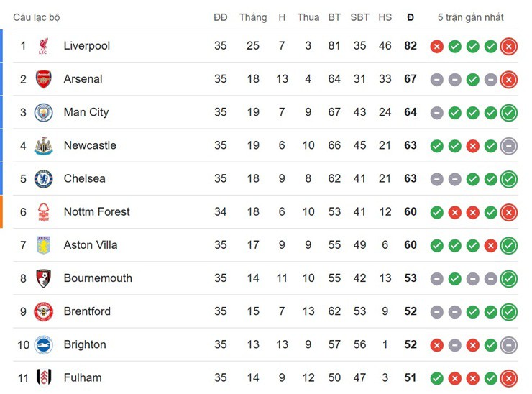The width and height of the screenshot is (532, 394).
Task: Click the Thắng column header
Action: point(253,17)
